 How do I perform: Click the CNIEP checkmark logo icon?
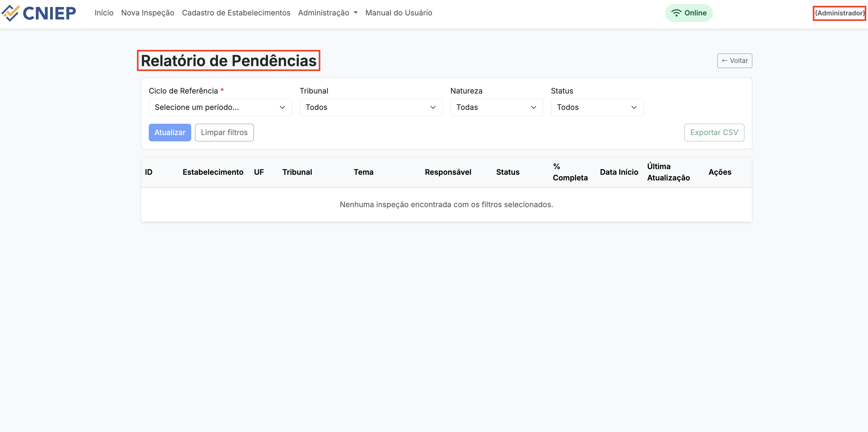[11, 13]
